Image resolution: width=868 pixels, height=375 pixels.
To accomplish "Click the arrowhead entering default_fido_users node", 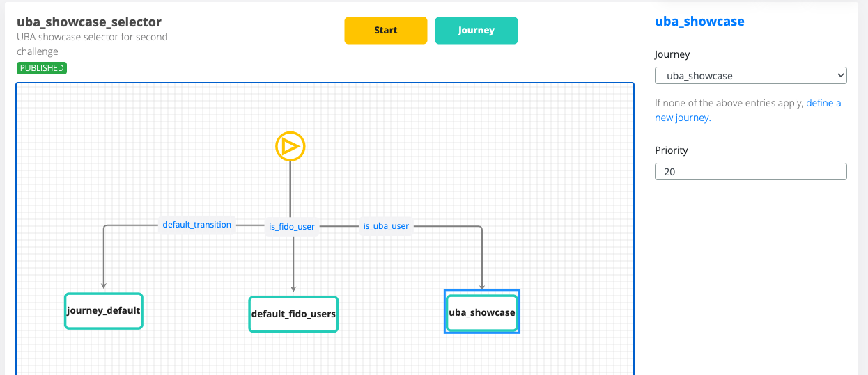I will tap(293, 288).
